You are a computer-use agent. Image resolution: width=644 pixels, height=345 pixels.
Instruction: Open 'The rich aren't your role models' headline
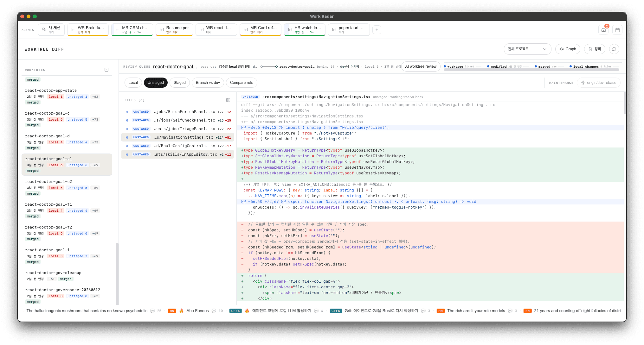tap(476, 311)
